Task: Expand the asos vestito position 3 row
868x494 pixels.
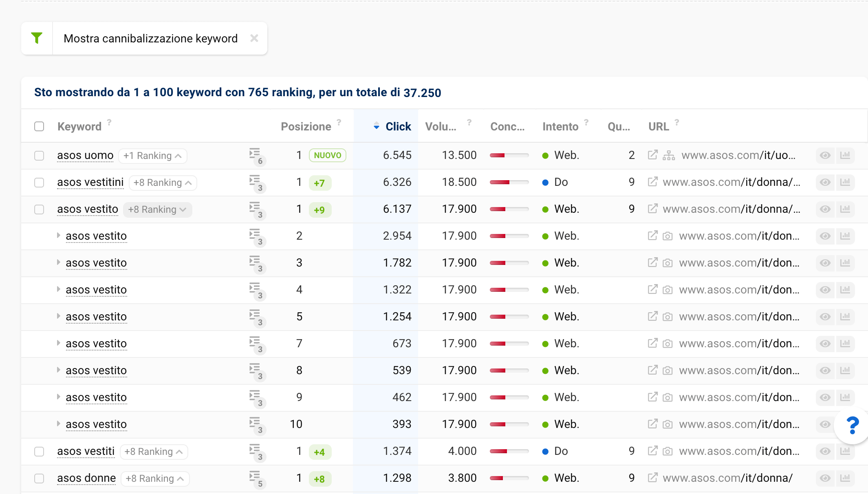Action: pos(58,262)
